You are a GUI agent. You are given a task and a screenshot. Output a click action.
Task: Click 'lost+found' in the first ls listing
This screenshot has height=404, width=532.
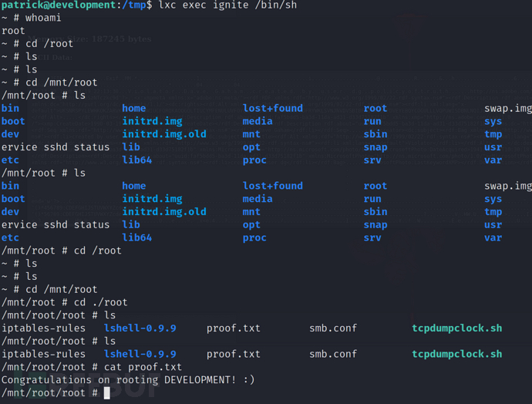pos(273,108)
